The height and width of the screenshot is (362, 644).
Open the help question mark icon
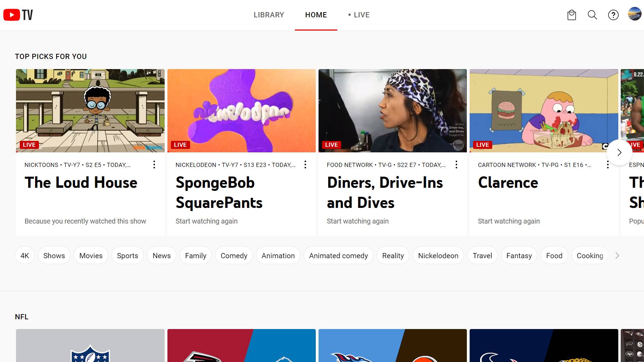613,15
